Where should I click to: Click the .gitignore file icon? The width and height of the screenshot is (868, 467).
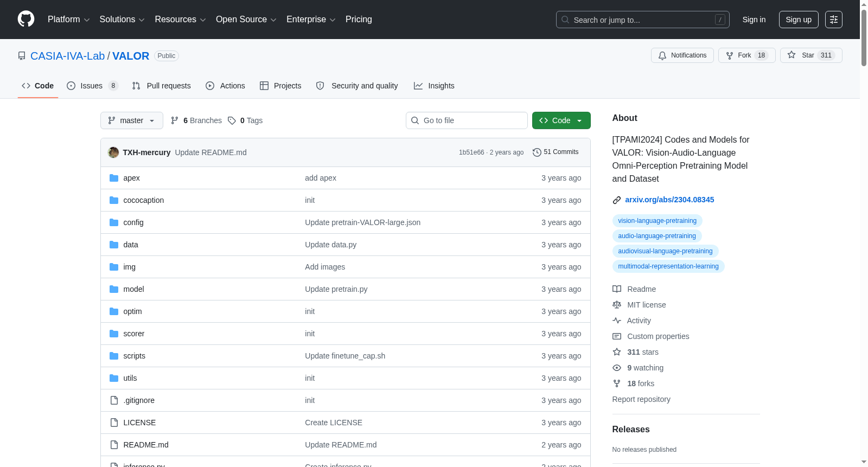pos(114,400)
